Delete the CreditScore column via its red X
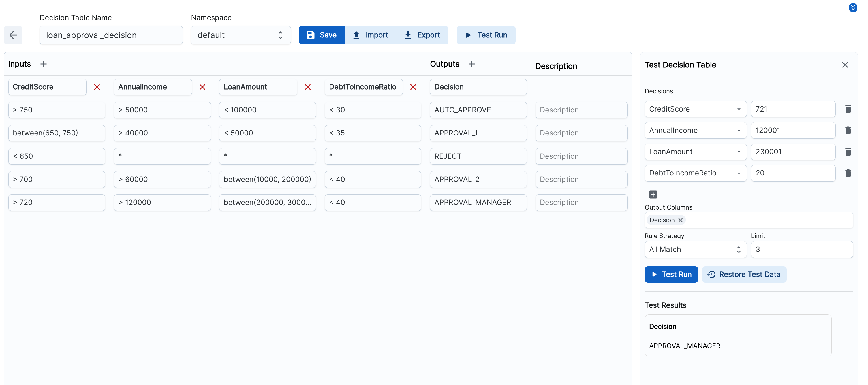The height and width of the screenshot is (385, 868). pos(97,87)
